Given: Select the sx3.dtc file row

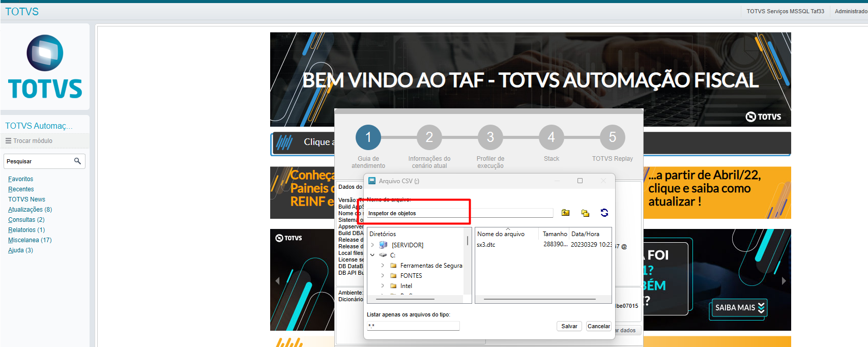Looking at the screenshot, I should pos(543,245).
